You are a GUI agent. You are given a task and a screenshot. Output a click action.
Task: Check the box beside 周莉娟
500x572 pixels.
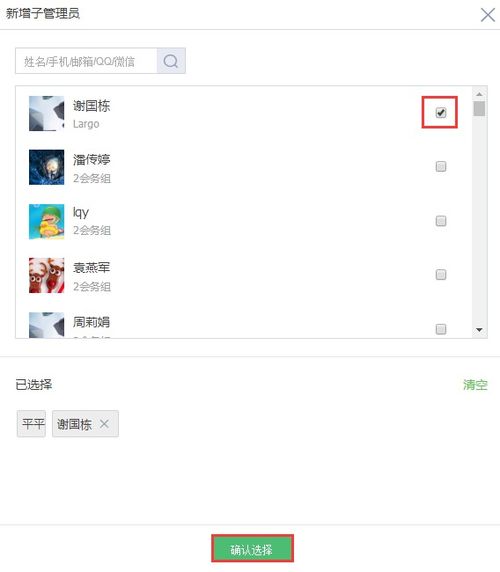[x=441, y=329]
